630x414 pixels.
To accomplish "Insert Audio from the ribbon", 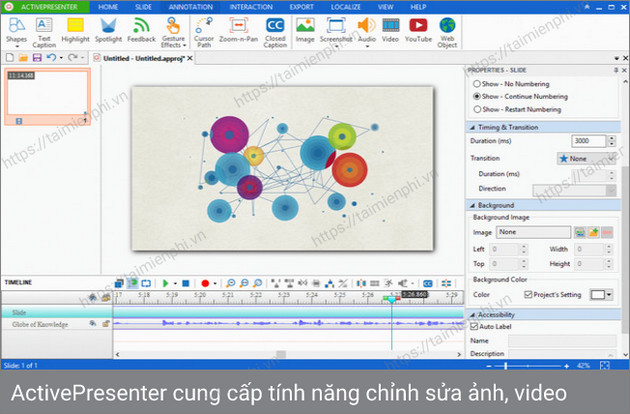I will pos(366,32).
